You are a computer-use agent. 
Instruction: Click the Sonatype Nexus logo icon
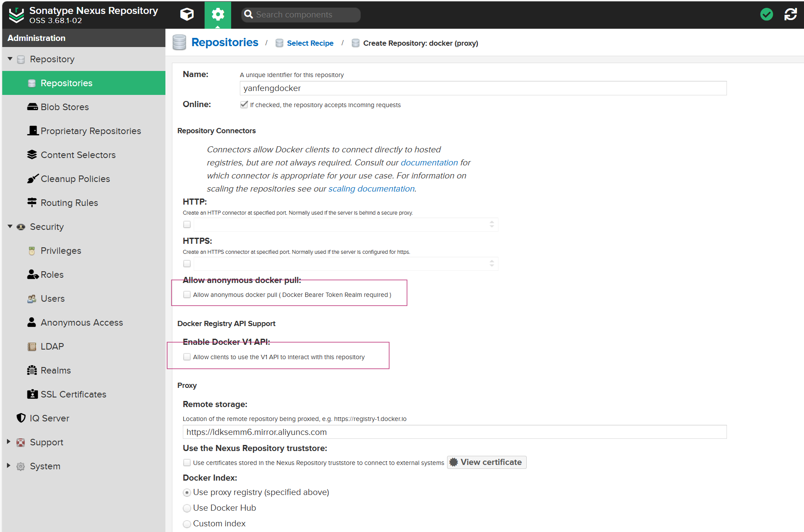17,15
